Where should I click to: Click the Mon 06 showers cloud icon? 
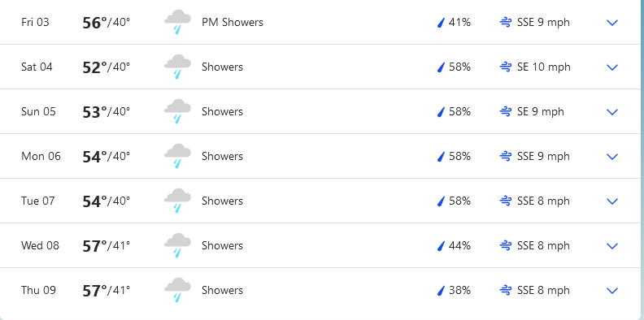(x=177, y=156)
